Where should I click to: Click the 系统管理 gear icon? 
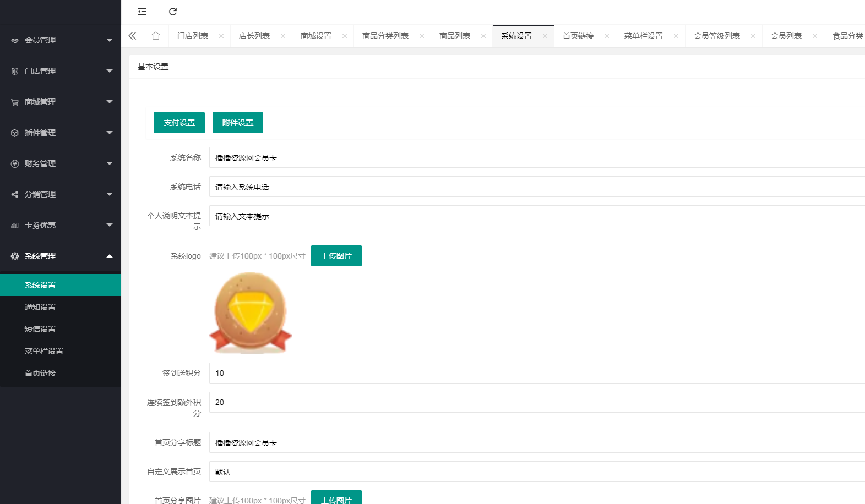coord(15,256)
